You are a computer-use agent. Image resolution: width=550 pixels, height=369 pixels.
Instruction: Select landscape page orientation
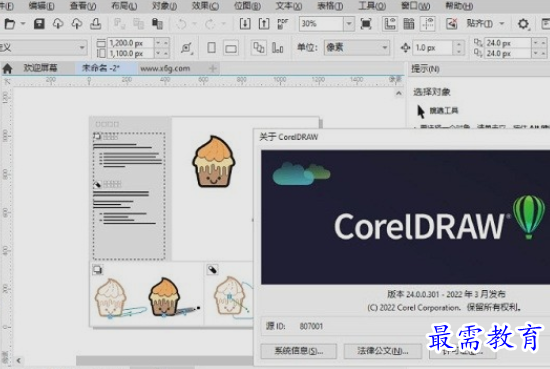(x=231, y=48)
